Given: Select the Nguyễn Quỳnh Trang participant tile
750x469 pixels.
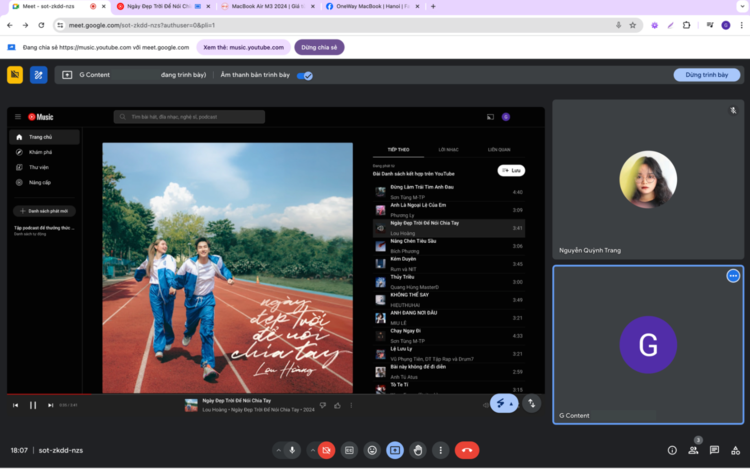Looking at the screenshot, I should tap(648, 179).
